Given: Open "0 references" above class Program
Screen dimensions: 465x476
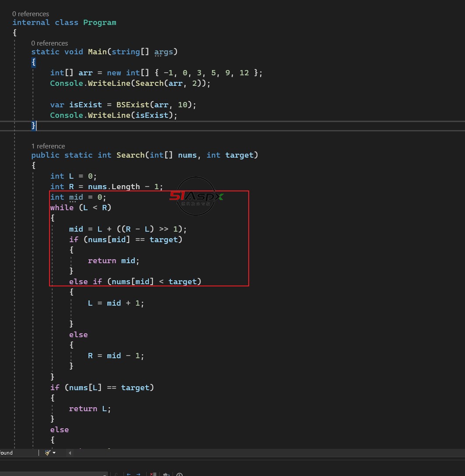Looking at the screenshot, I should tap(31, 14).
